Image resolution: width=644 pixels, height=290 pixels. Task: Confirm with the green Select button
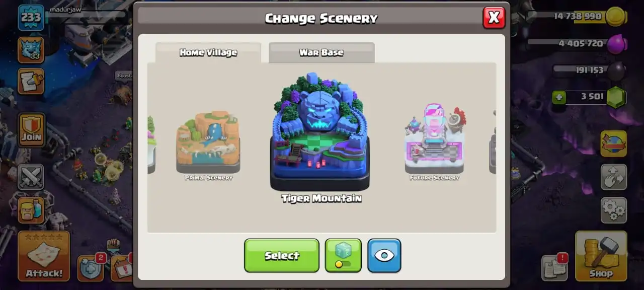point(282,255)
